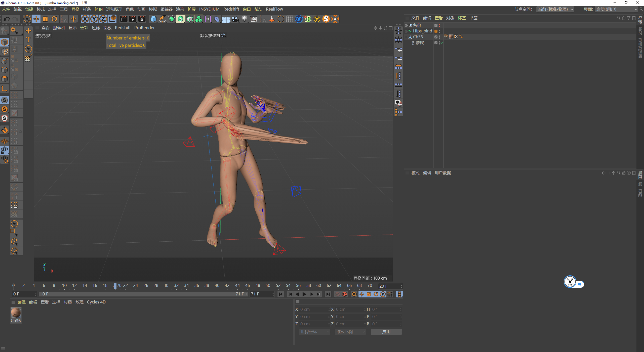This screenshot has height=352, width=644.
Task: Open Render Settings via its gear icon
Action: 142,19
